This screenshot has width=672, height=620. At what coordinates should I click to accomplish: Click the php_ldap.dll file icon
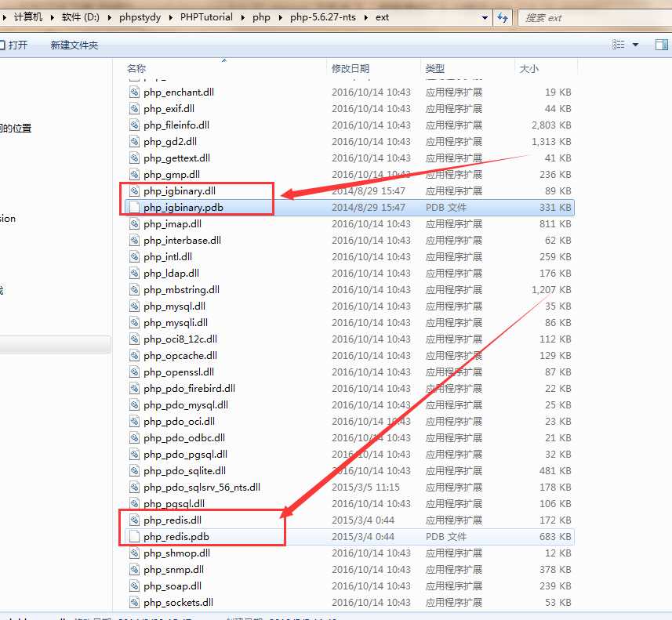135,274
